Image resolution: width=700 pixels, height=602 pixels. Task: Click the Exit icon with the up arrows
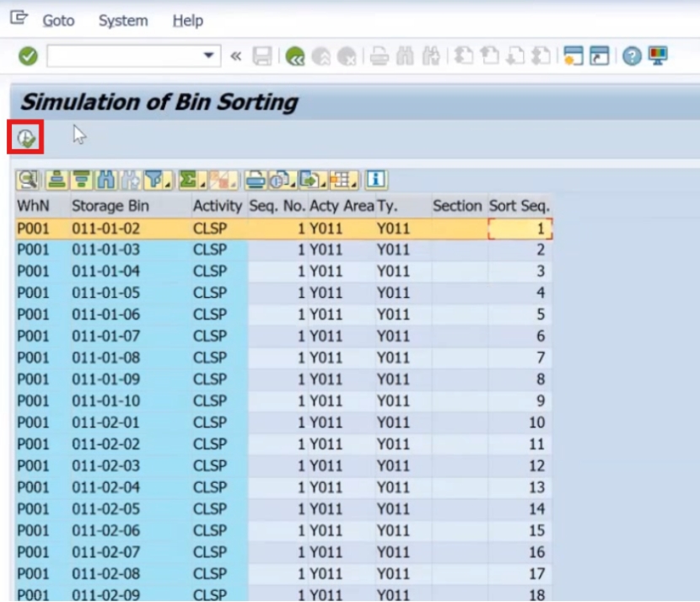pos(320,56)
